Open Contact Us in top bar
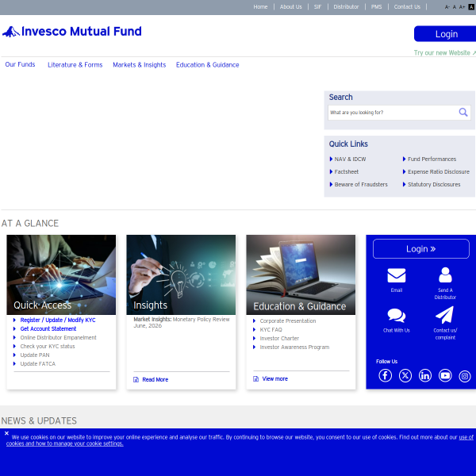The width and height of the screenshot is (476, 476). 407,6
